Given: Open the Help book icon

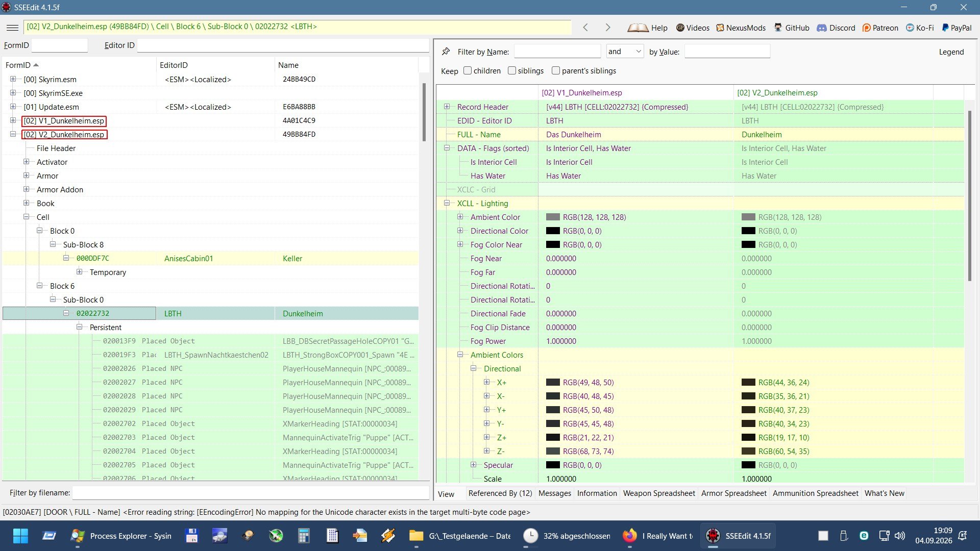Looking at the screenshot, I should [x=638, y=28].
